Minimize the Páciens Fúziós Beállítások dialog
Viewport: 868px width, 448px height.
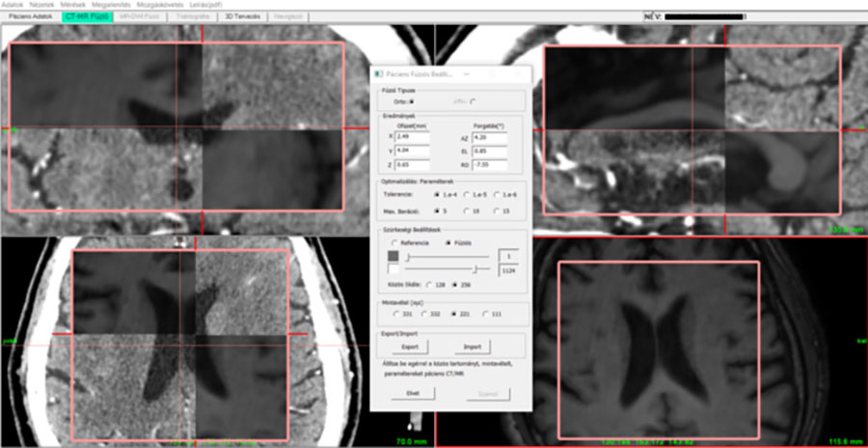tap(466, 73)
